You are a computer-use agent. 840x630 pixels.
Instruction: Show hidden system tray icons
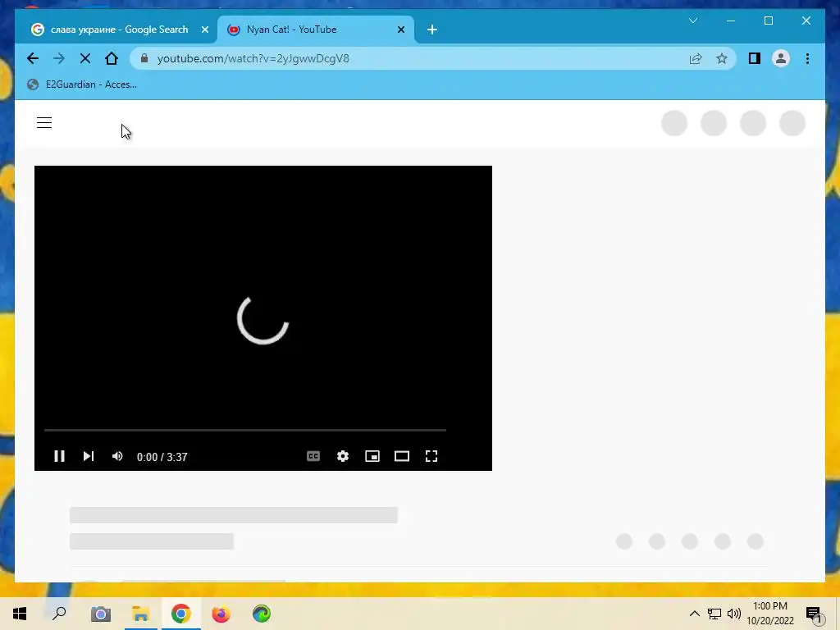[x=694, y=614]
